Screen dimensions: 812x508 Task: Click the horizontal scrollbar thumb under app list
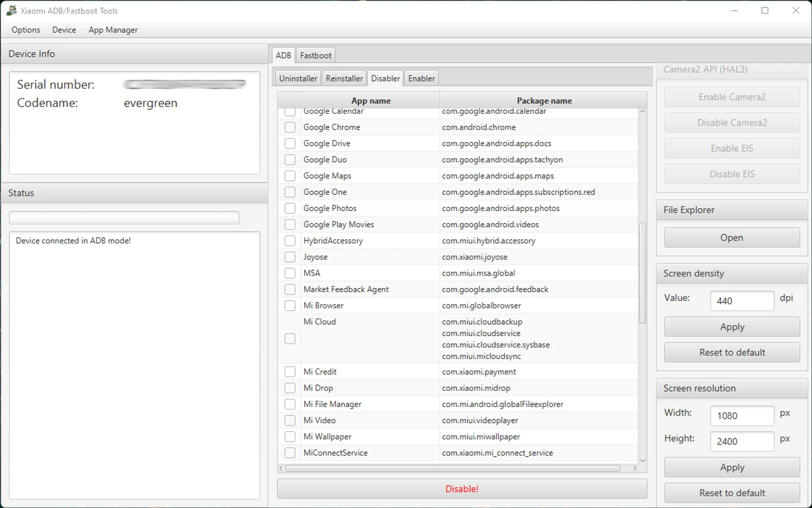(x=453, y=468)
